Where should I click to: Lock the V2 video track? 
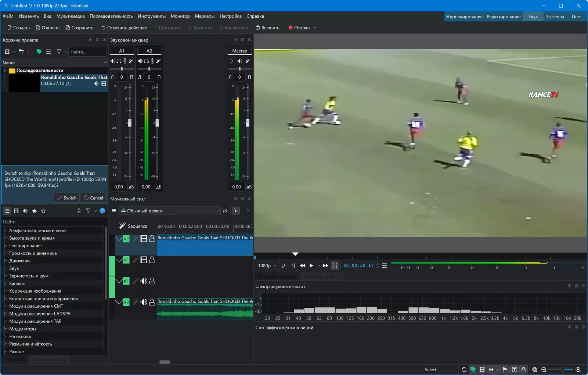152,239
